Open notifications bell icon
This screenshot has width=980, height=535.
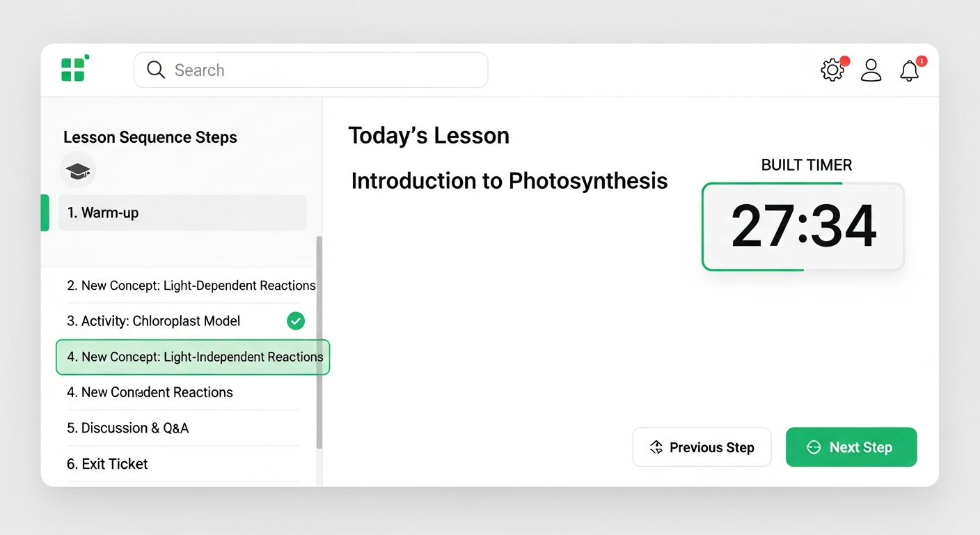[x=910, y=70]
